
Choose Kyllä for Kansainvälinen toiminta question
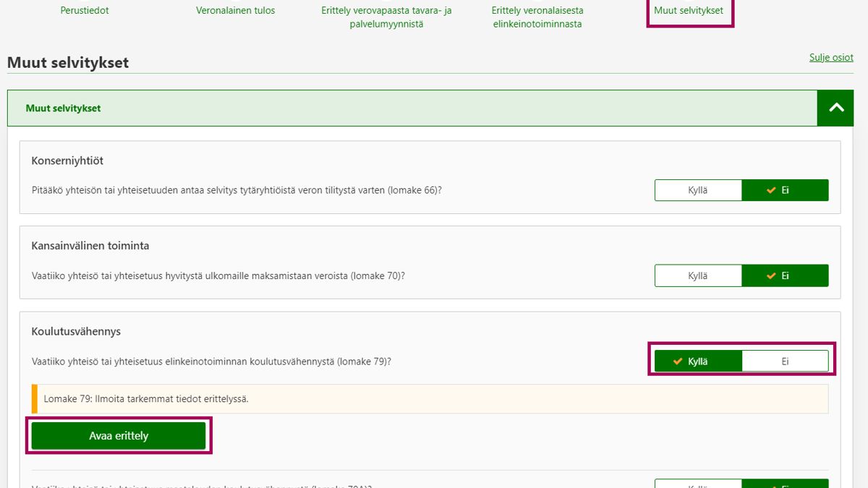pos(698,275)
